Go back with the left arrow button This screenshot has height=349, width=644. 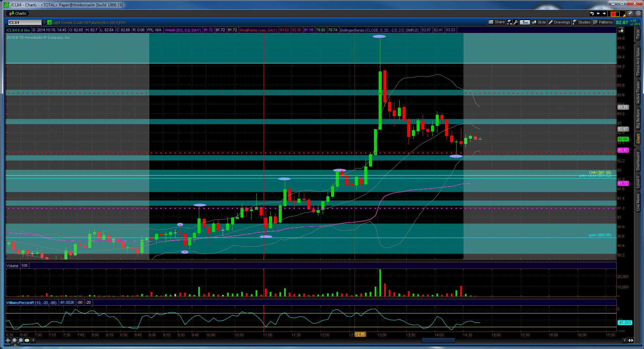pyautogui.click(x=598, y=13)
